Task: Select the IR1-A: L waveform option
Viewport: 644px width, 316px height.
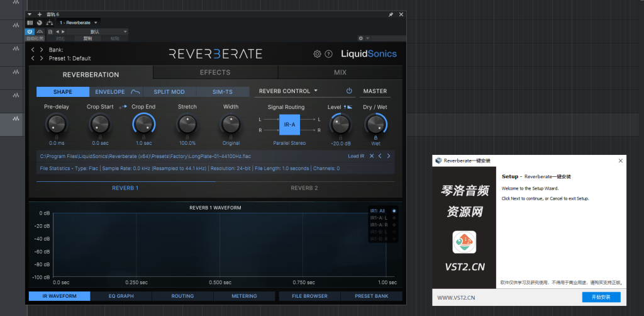Action: (x=382, y=218)
